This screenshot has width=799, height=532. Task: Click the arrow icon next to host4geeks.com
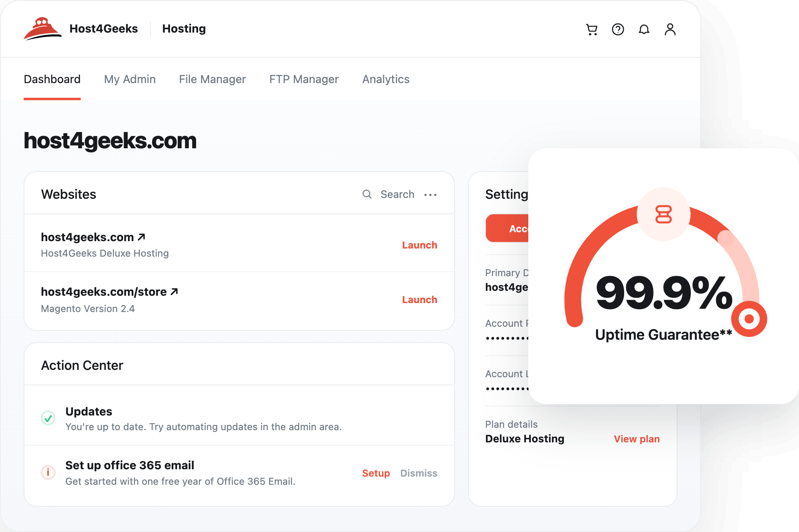point(141,237)
